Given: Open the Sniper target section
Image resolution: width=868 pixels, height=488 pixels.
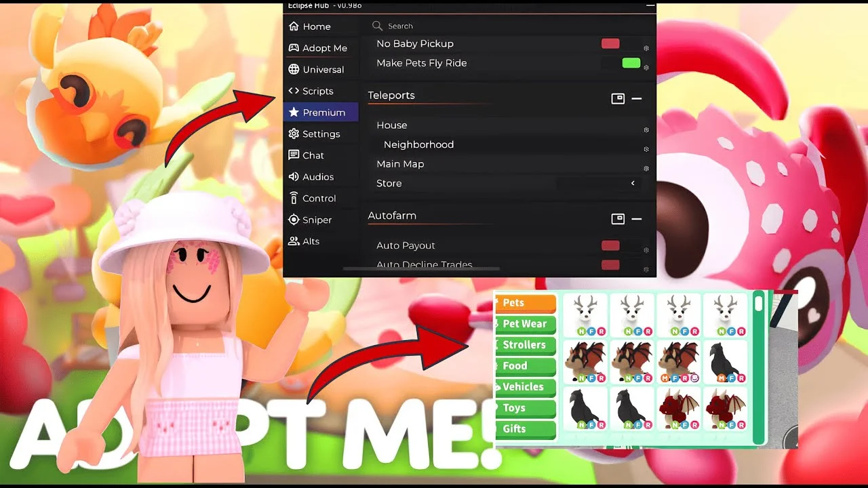Looking at the screenshot, I should tap(294, 220).
